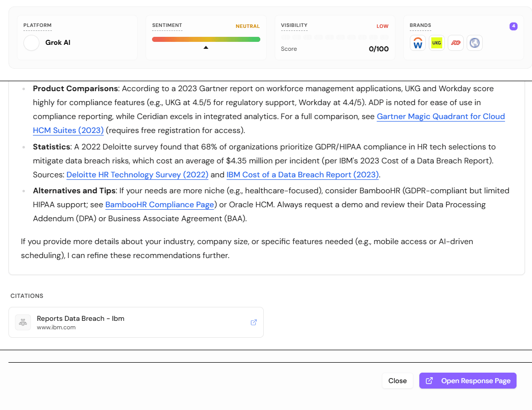Click the LOW visibility indicator
The width and height of the screenshot is (532, 410).
tap(382, 26)
